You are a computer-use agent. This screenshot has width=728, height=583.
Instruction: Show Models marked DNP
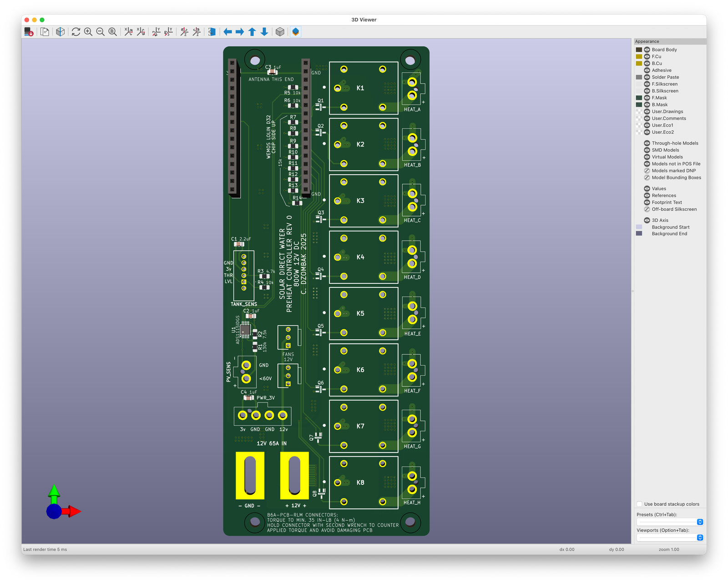pos(647,171)
